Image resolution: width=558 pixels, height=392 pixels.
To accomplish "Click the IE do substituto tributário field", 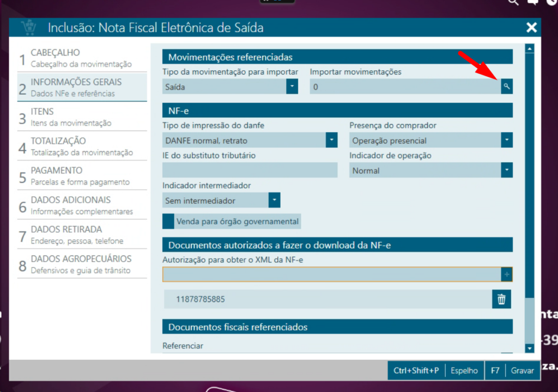I will (x=250, y=170).
